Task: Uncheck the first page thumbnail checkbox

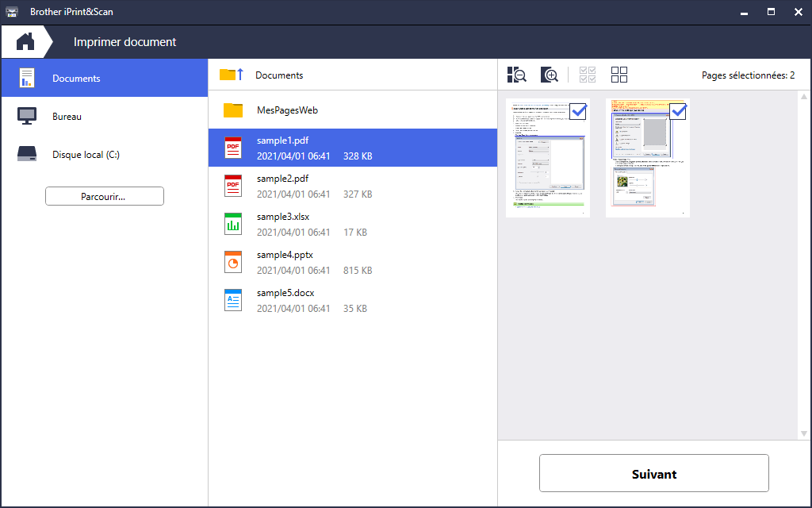Action: (x=578, y=111)
